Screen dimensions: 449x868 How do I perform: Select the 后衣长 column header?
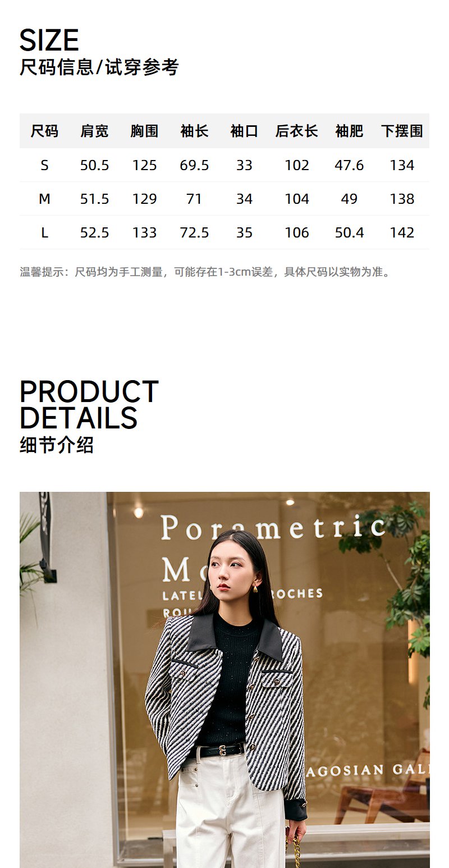point(297,131)
